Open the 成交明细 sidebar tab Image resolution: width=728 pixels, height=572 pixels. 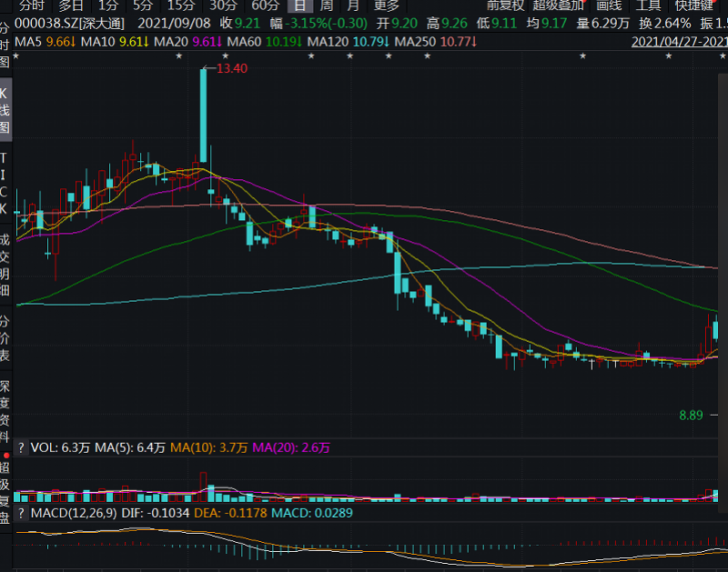click(x=5, y=257)
